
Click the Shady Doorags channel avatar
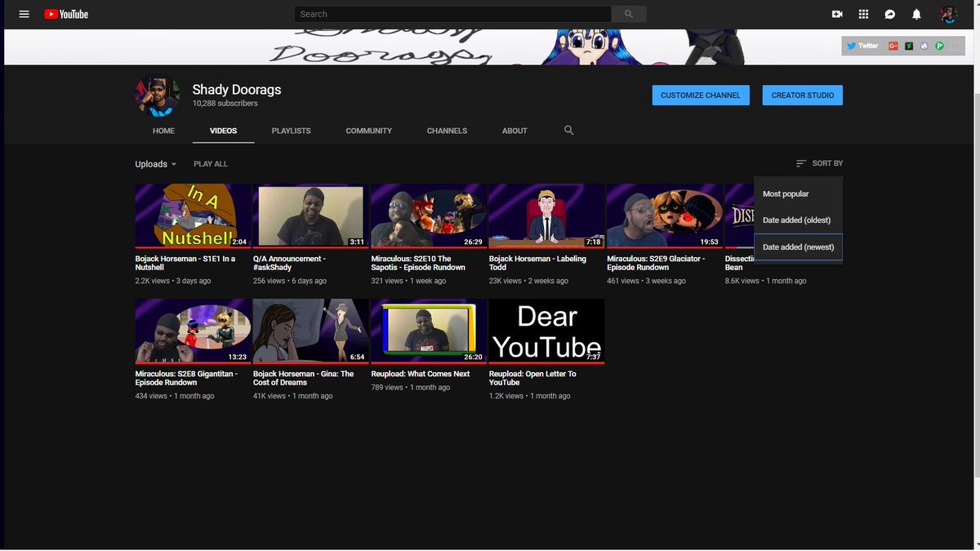[158, 96]
